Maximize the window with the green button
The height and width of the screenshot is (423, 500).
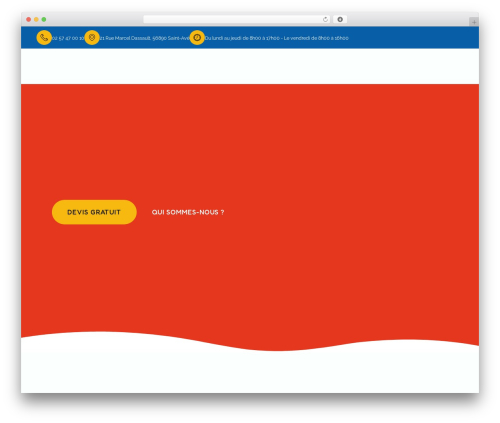pyautogui.click(x=44, y=19)
